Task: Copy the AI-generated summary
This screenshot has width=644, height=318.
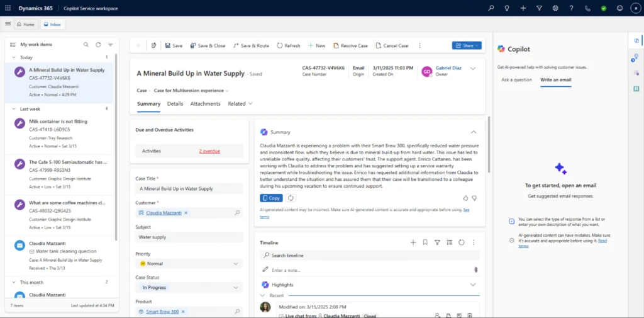Action: click(x=271, y=198)
